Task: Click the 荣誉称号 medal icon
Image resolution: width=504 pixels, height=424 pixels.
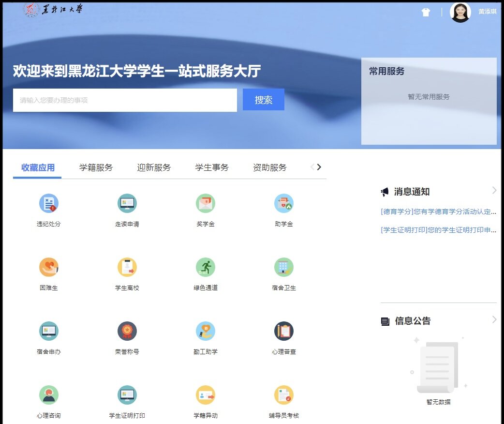Action: point(127,331)
